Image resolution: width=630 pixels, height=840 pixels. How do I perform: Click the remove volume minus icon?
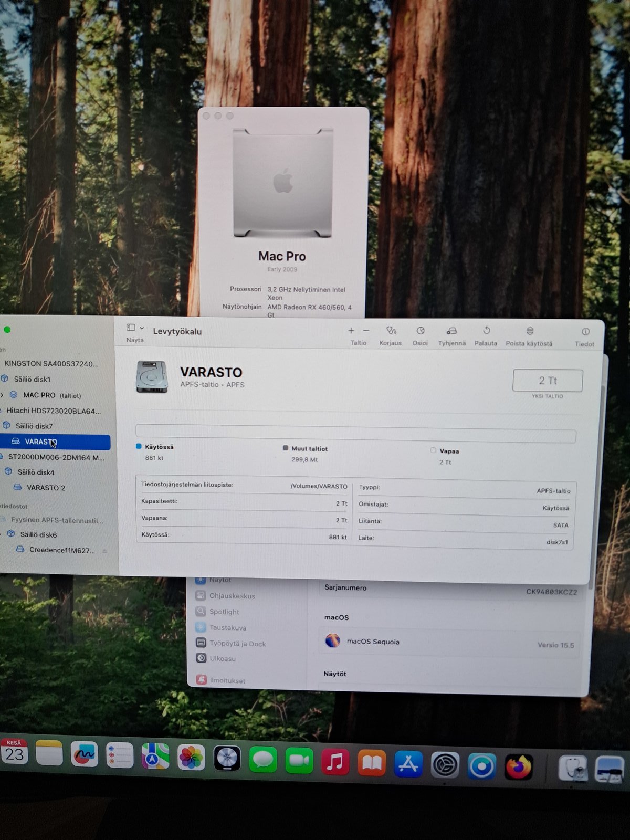pos(366,331)
